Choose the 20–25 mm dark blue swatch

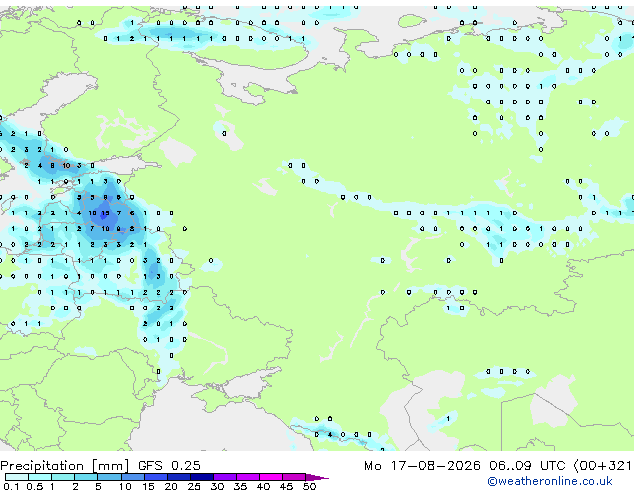pos(178,477)
